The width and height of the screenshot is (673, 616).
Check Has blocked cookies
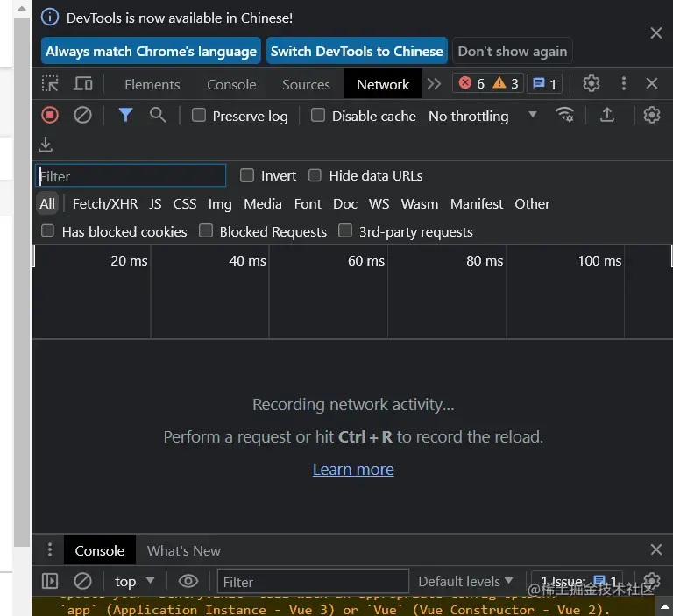point(47,230)
